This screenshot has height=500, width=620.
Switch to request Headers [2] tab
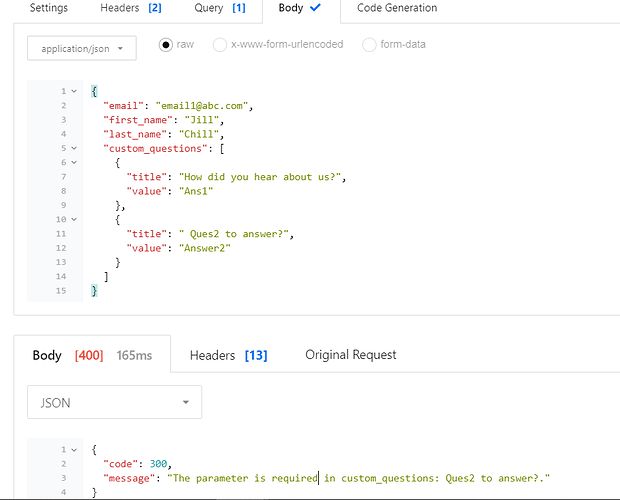[x=130, y=8]
